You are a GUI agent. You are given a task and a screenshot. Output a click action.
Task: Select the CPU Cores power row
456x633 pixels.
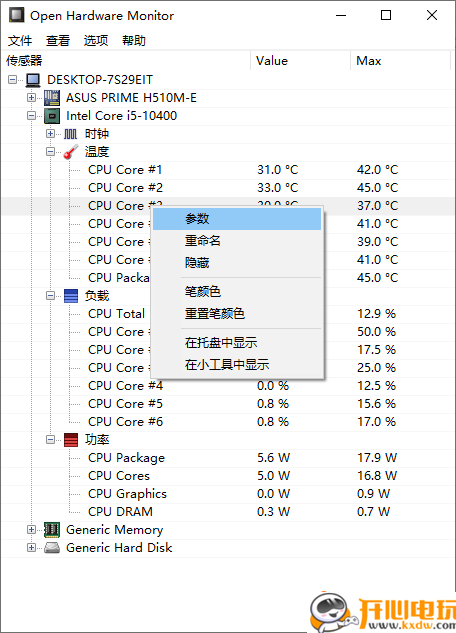pos(228,476)
